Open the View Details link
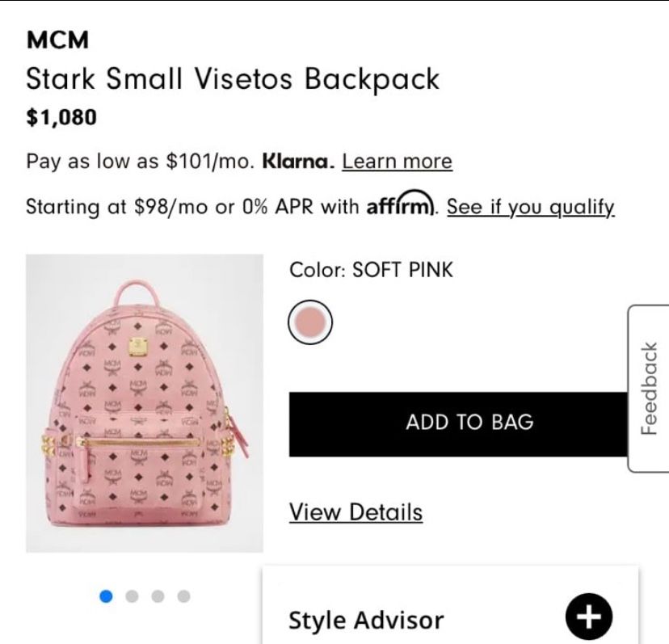This screenshot has height=644, width=669. coord(356,512)
